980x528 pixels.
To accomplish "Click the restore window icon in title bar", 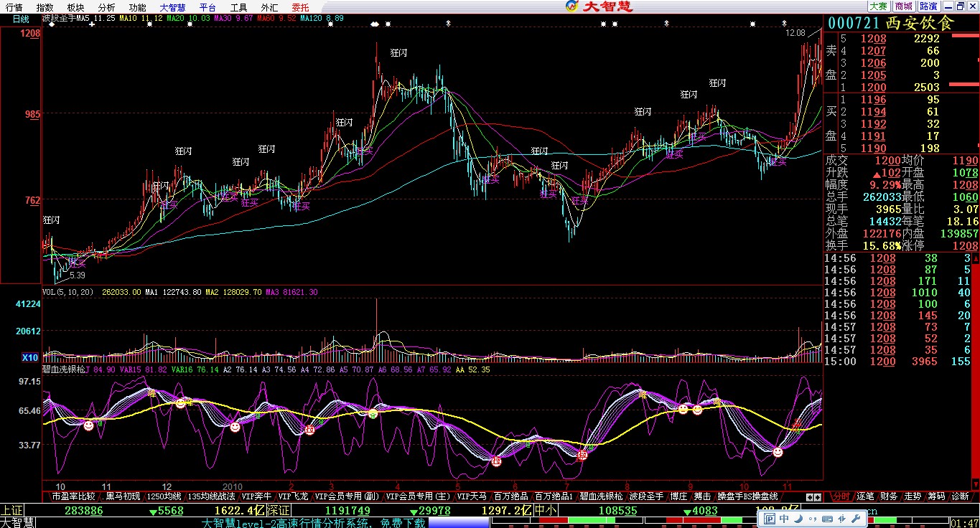I will [960, 6].
